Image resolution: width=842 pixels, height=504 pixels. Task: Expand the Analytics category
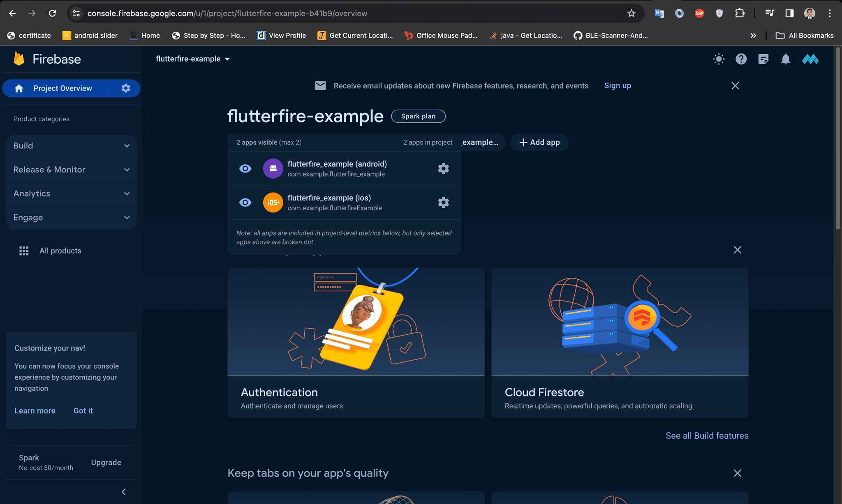[x=71, y=193]
